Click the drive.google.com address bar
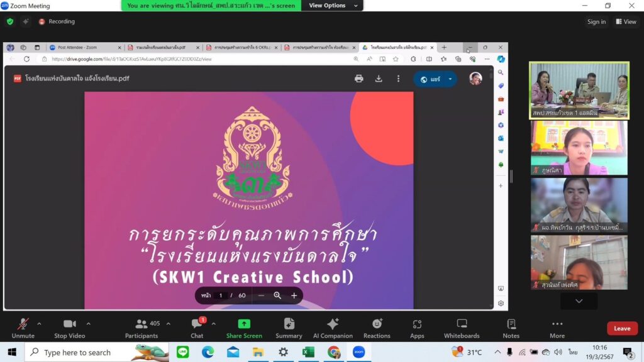The width and height of the screenshot is (644, 362). point(197,59)
